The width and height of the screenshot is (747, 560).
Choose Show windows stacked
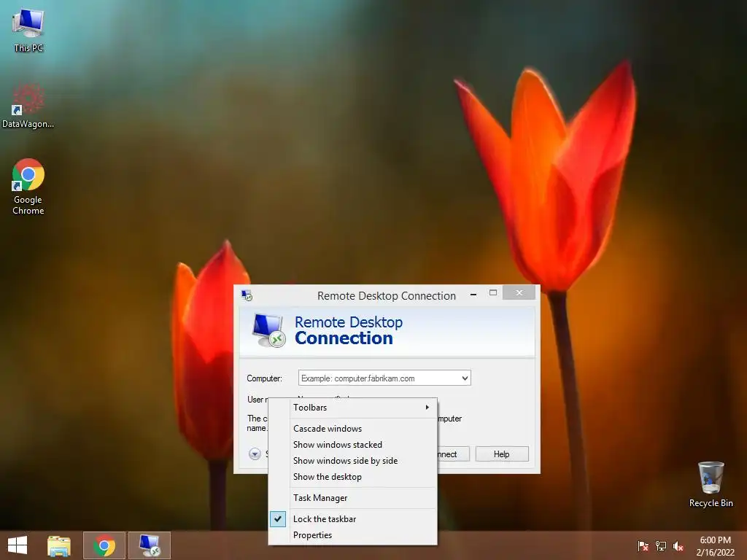[352, 445]
